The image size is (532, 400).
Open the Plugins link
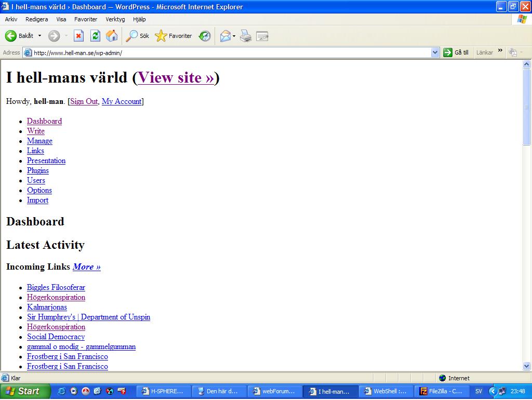coord(37,170)
